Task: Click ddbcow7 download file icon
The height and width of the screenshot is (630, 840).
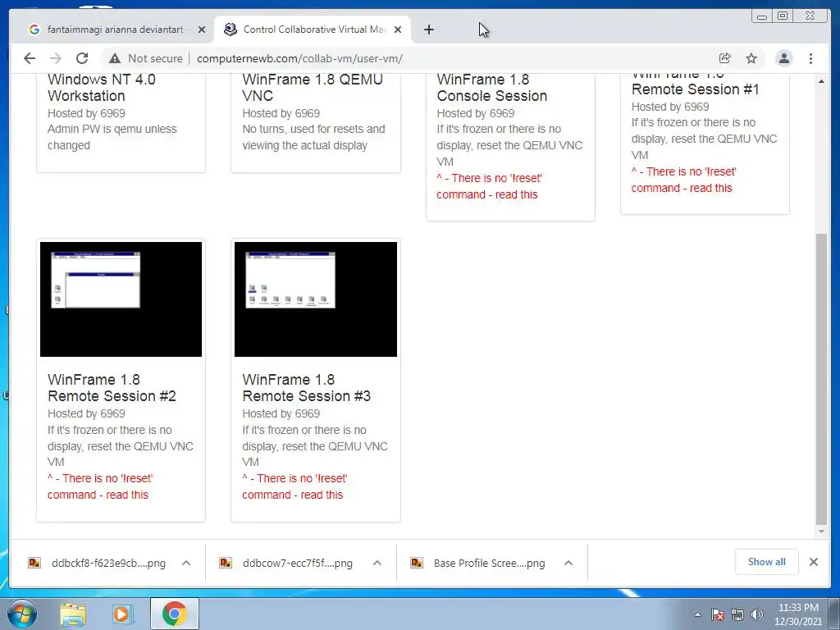Action: (226, 563)
